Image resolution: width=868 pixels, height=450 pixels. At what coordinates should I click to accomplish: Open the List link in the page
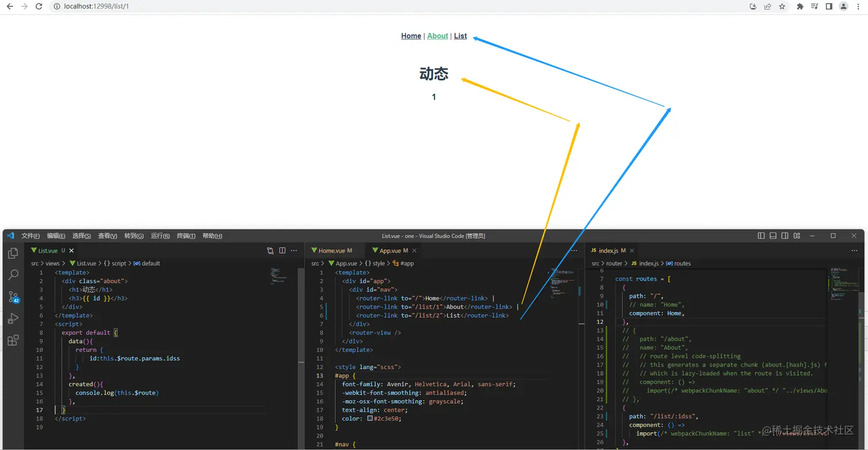[460, 36]
